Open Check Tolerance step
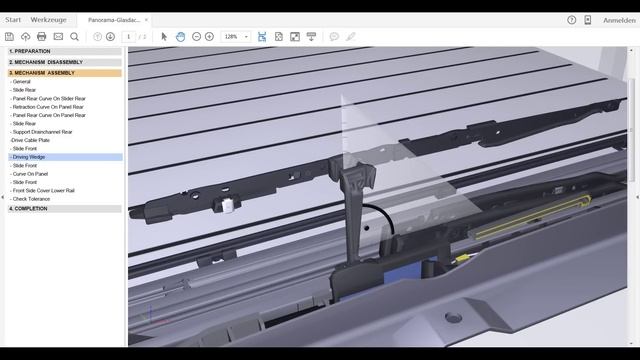Screen dimensions: 640x360 pyautogui.click(x=31, y=199)
